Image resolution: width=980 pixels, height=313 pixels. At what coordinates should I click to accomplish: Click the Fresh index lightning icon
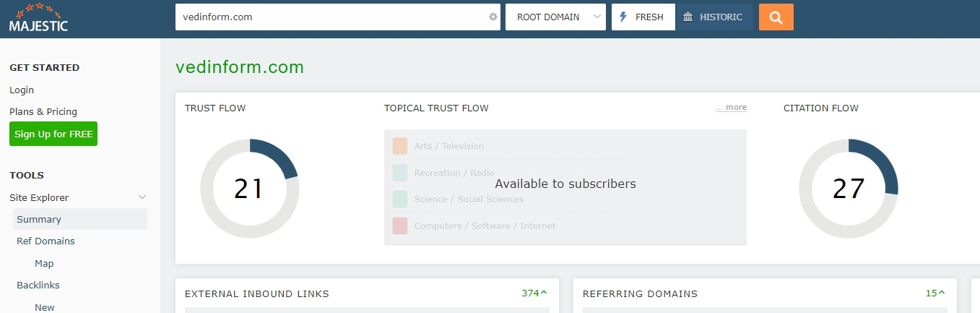coord(623,17)
